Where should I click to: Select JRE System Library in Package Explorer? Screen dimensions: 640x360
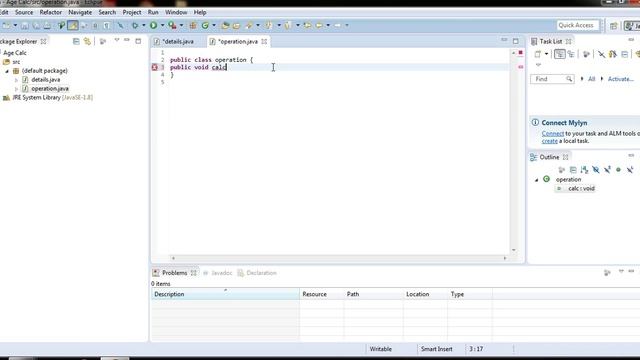tap(48, 98)
